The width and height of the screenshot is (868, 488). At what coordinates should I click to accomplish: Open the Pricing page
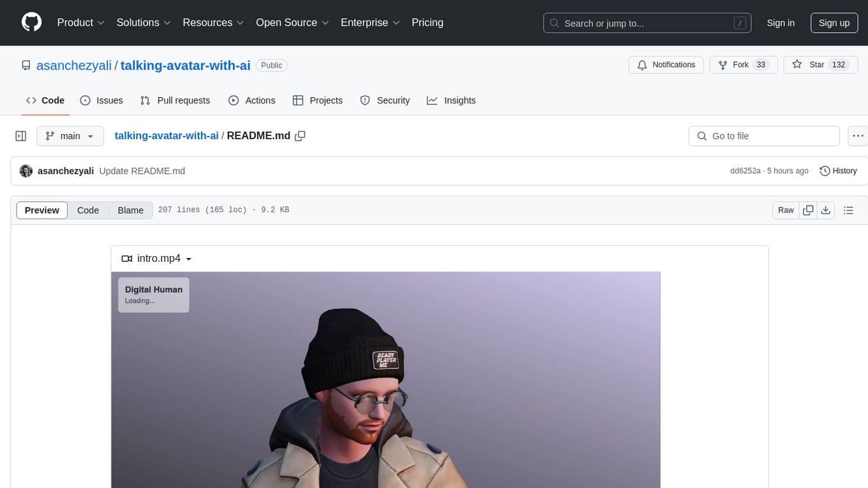coord(428,22)
